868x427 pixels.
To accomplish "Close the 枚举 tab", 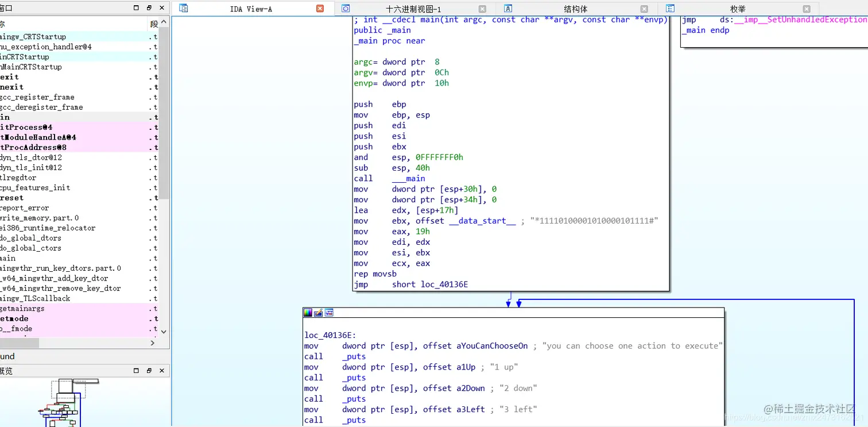I will click(x=807, y=9).
